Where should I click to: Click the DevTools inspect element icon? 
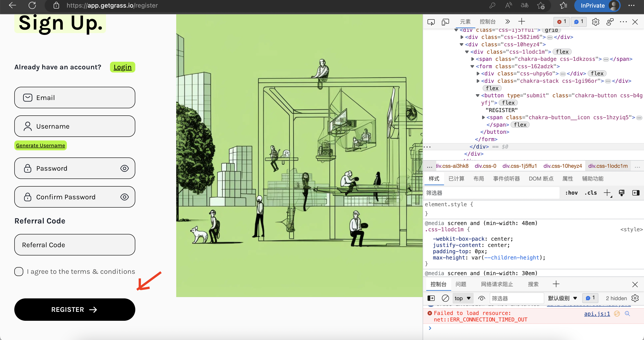[x=431, y=22]
